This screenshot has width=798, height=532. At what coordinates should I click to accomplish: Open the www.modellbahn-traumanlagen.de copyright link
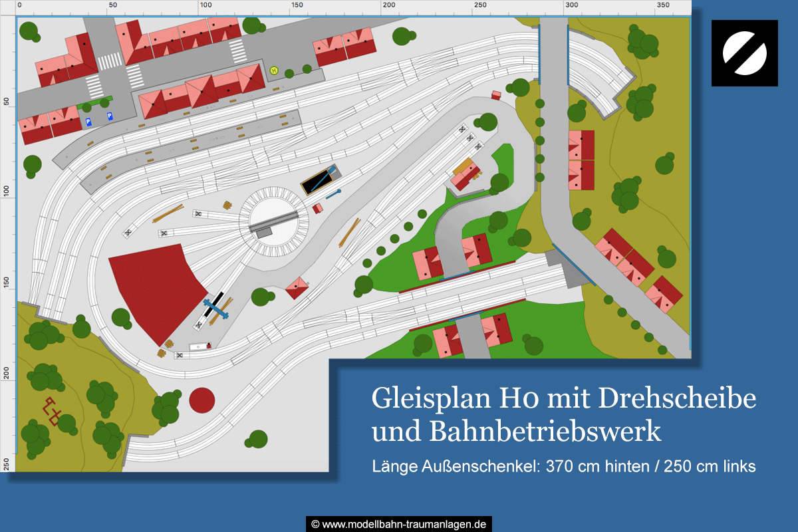[399, 524]
